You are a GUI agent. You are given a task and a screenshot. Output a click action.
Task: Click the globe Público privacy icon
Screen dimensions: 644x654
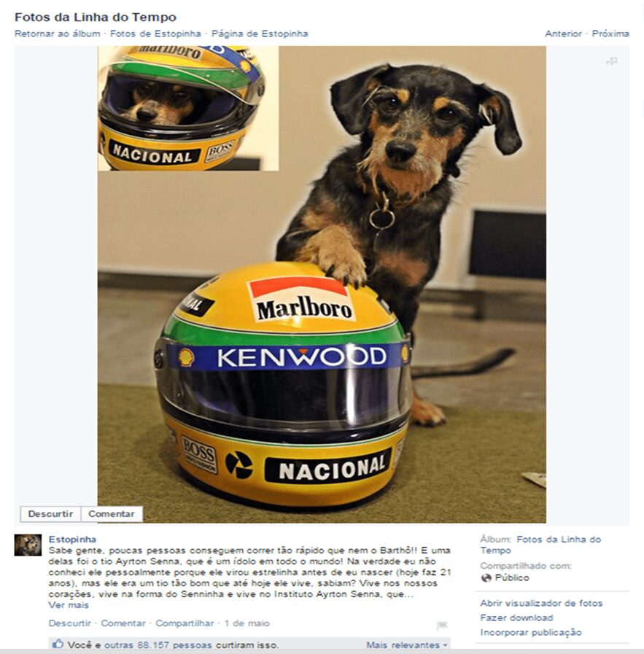486,578
